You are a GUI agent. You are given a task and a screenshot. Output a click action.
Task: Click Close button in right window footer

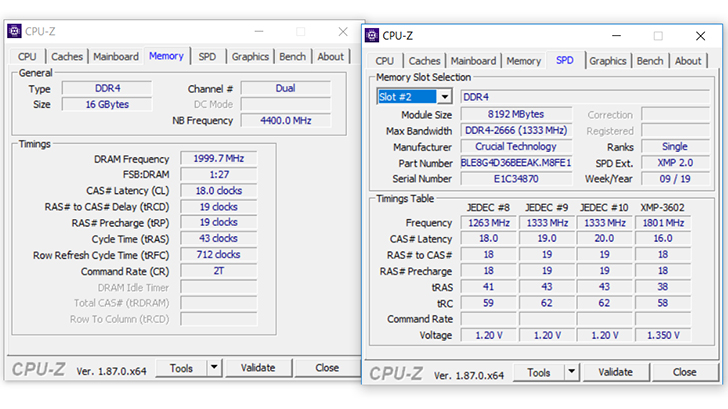click(685, 372)
